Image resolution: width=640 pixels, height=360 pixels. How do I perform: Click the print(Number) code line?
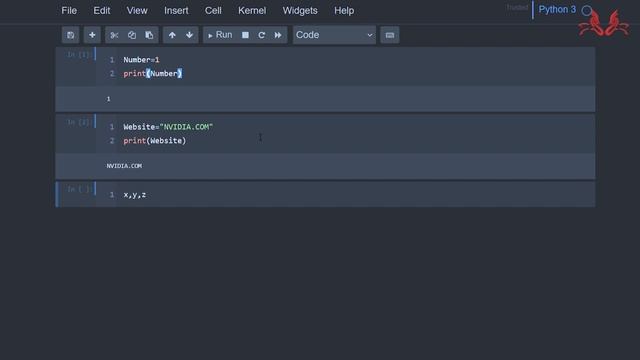point(153,73)
